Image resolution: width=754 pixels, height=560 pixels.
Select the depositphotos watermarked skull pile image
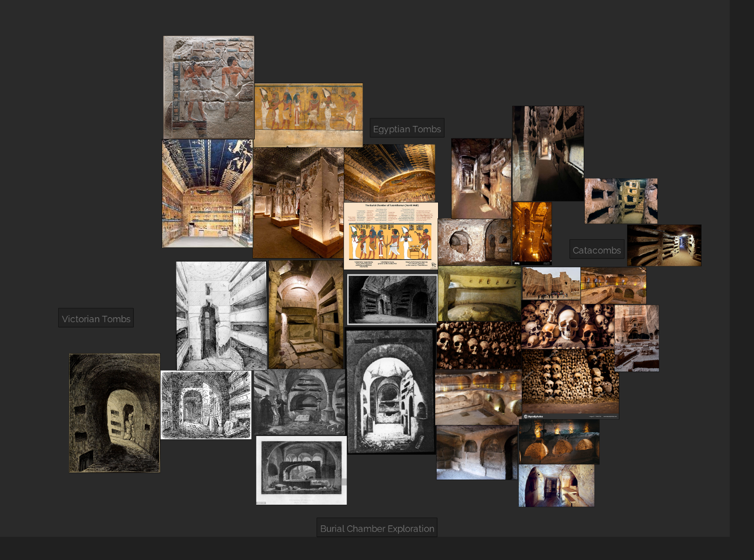570,384
